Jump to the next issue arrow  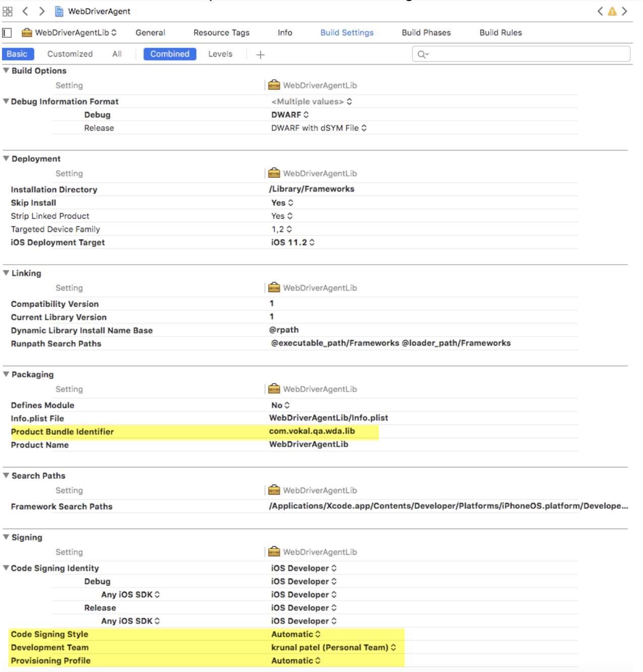(625, 11)
